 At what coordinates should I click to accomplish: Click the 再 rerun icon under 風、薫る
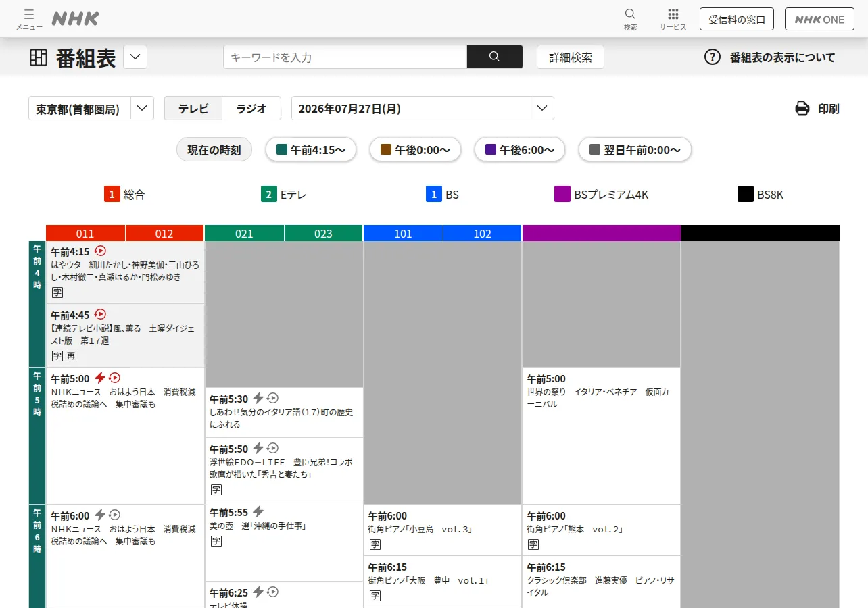(71, 356)
